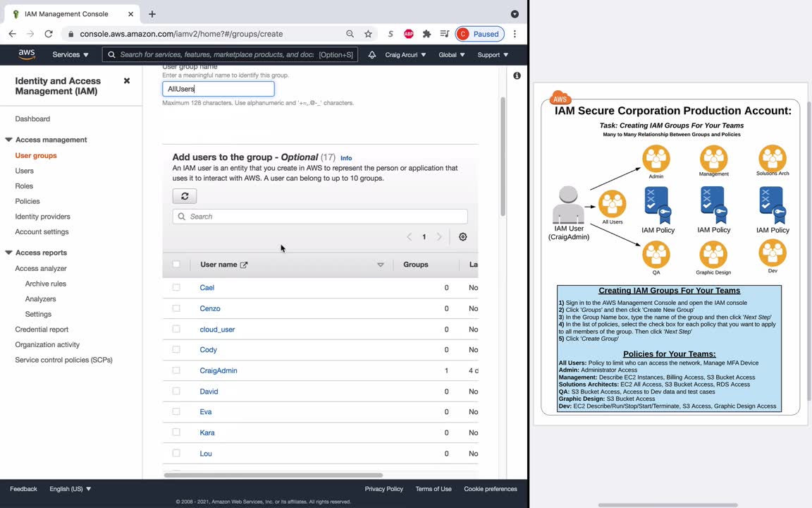The height and width of the screenshot is (508, 812).
Task: Check the box for user Cael
Action: click(x=176, y=287)
